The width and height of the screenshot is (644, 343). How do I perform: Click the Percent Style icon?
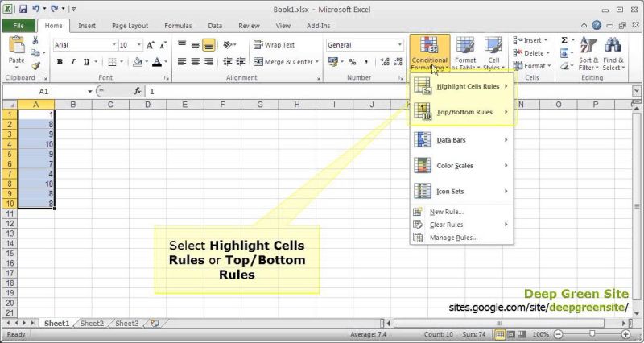(x=353, y=62)
